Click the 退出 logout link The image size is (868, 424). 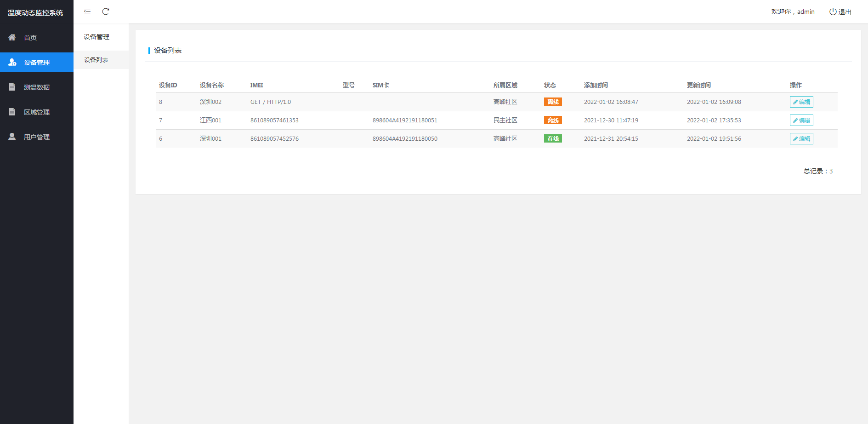click(845, 12)
